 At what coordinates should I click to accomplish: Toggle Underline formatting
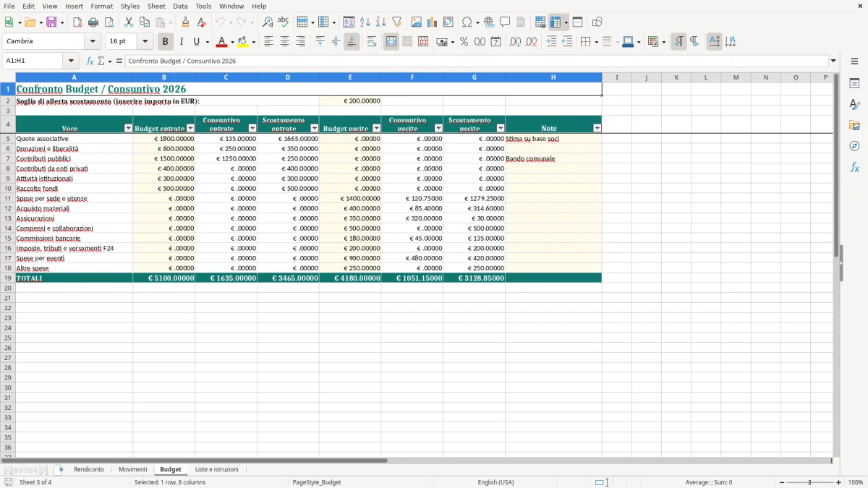click(196, 42)
